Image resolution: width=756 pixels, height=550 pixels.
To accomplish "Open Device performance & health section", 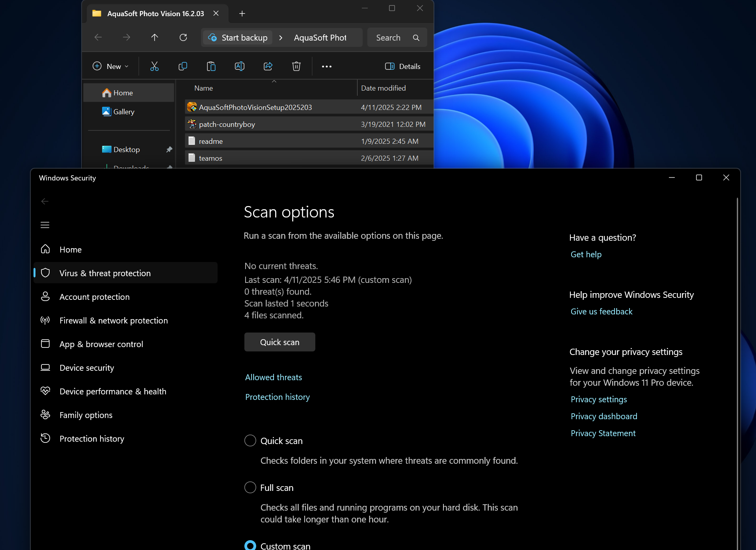I will [x=126, y=391].
